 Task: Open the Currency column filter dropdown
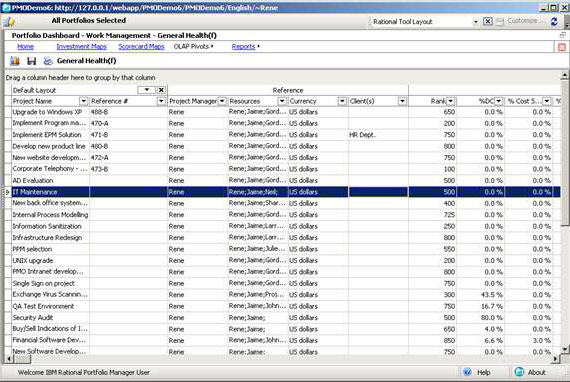point(342,101)
